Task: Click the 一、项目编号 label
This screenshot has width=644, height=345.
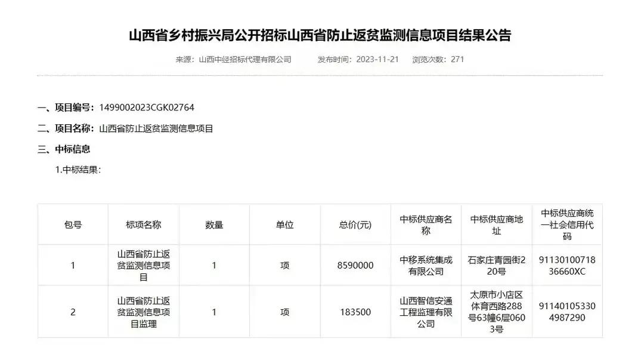Action: pyautogui.click(x=66, y=107)
